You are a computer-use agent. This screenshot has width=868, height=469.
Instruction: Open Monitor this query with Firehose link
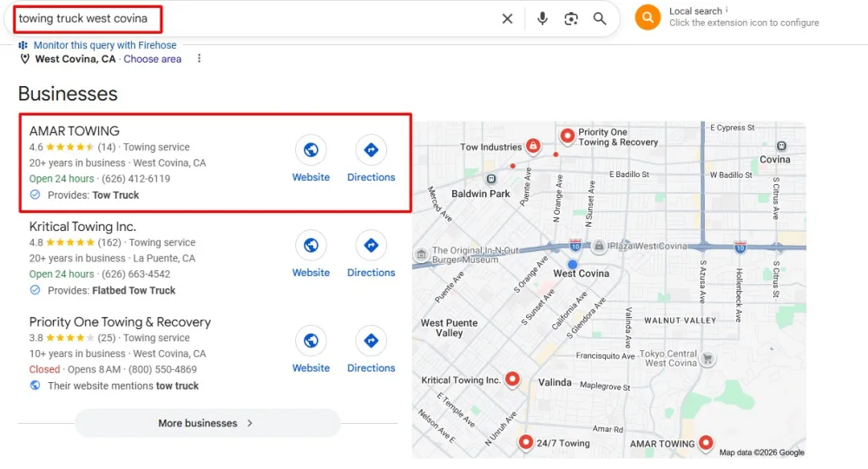point(105,45)
